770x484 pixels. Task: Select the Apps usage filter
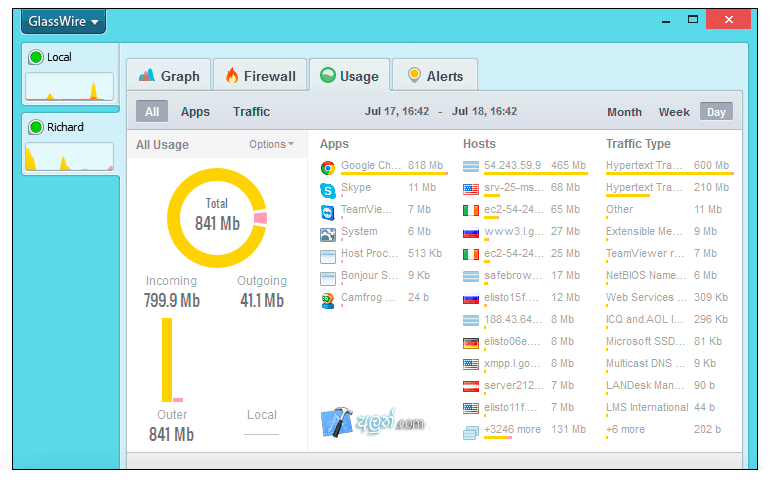tap(195, 111)
